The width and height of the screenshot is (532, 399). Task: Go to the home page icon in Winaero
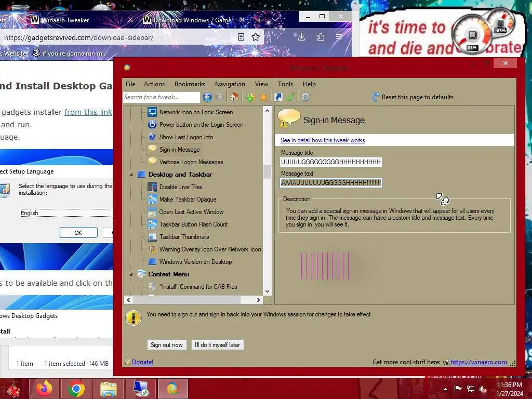(234, 97)
